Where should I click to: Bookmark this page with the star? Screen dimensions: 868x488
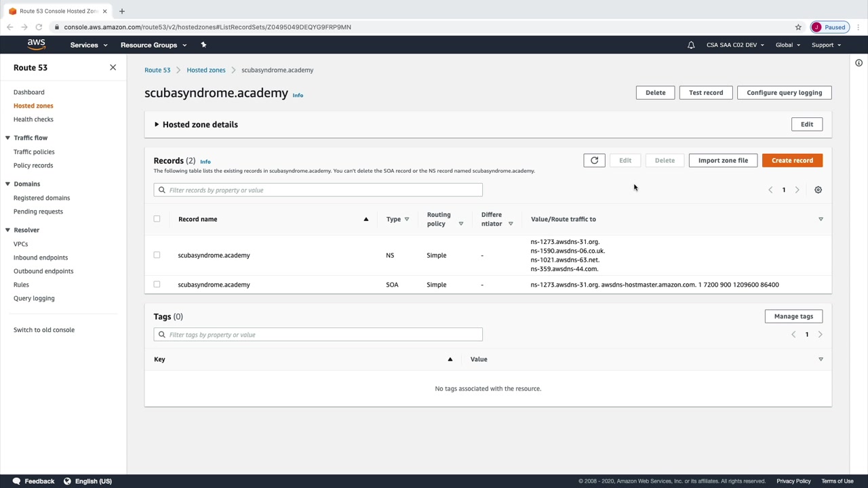798,27
